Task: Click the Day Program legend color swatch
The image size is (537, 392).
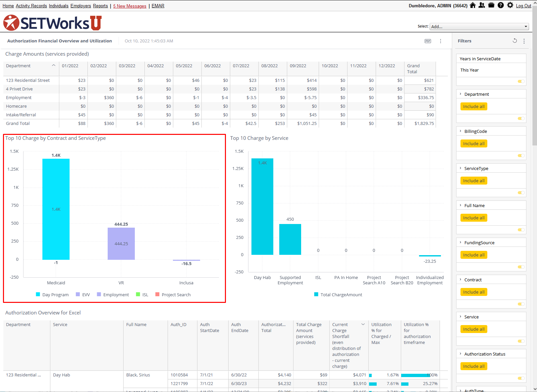Action: tap(38, 295)
